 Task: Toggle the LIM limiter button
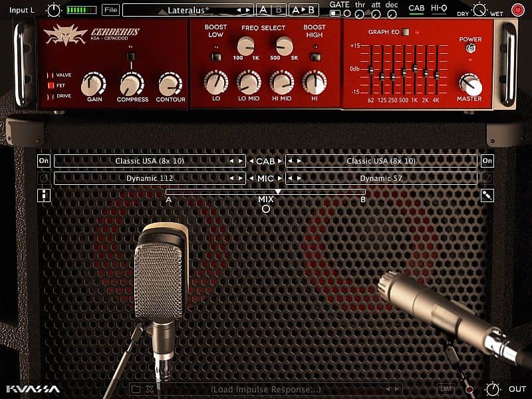446,389
